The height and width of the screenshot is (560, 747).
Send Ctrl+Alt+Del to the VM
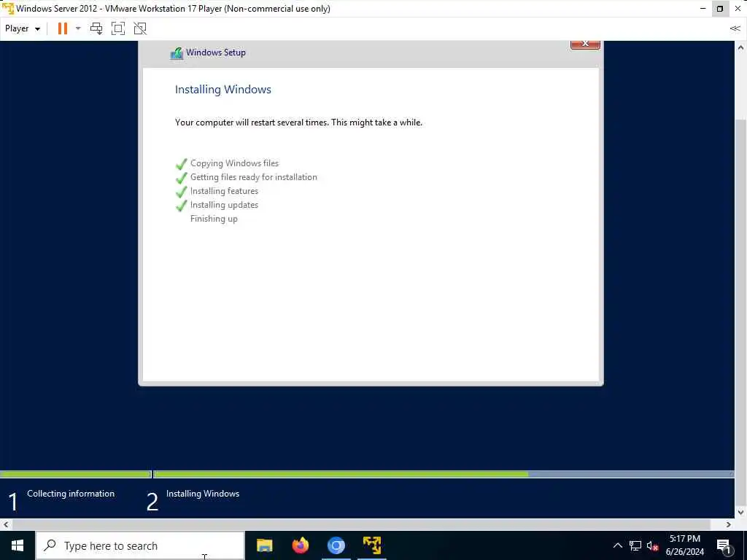click(x=96, y=28)
